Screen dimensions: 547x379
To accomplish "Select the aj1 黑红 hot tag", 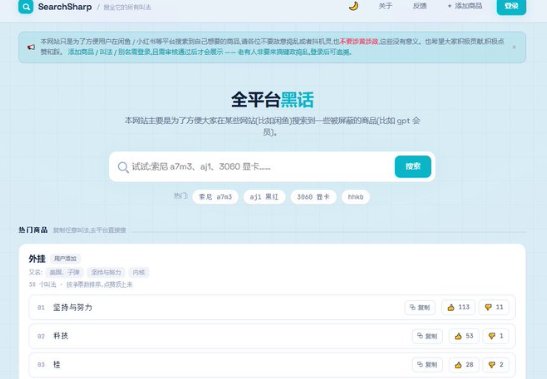I will [x=264, y=197].
